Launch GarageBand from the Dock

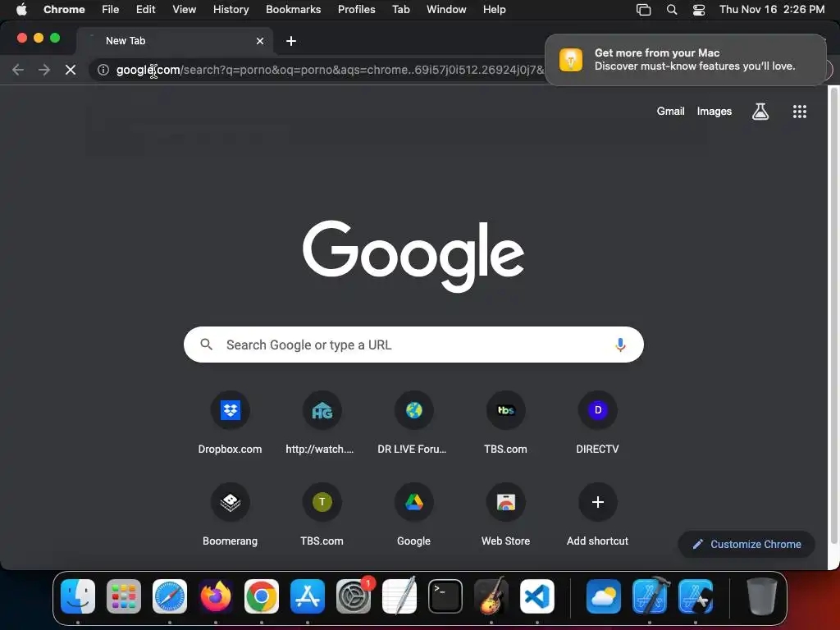[491, 596]
